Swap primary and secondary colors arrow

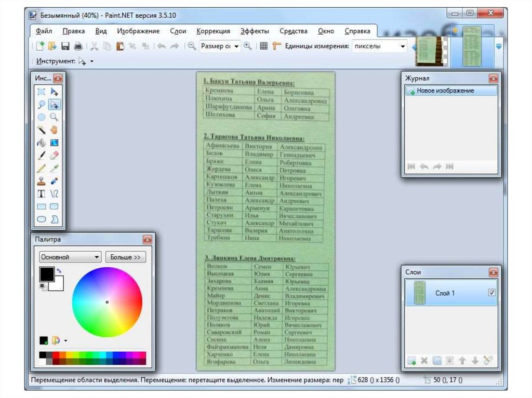pyautogui.click(x=59, y=271)
